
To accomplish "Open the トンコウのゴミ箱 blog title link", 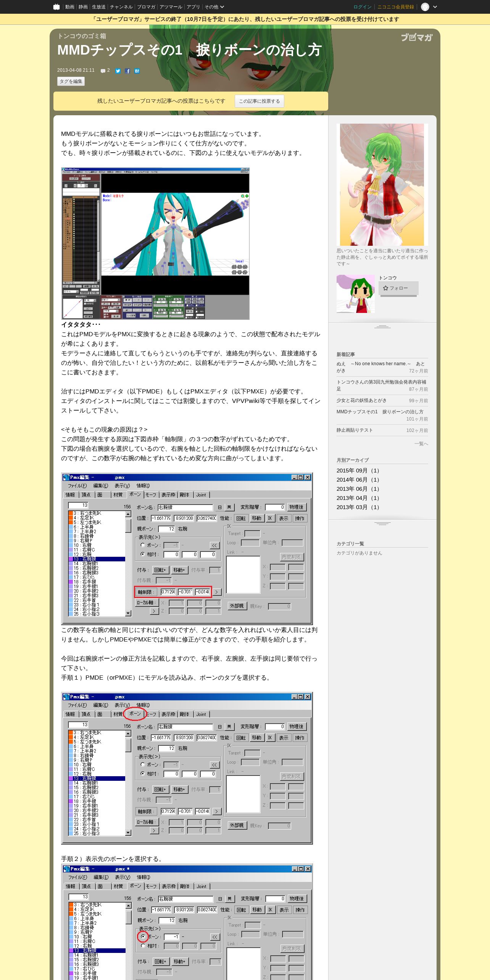I will [82, 36].
